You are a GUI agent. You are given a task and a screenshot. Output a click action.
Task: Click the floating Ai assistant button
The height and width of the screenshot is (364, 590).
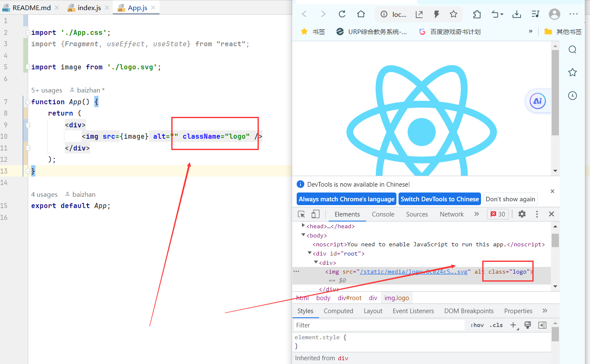(x=537, y=101)
